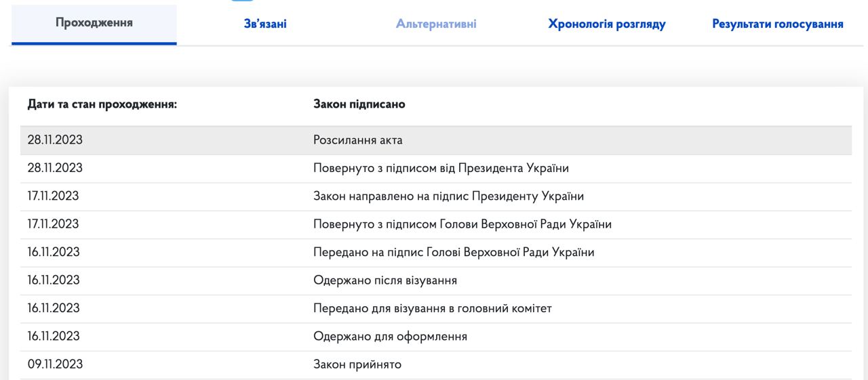The height and width of the screenshot is (380, 868).
Task: Select the Одержано після візування entry
Action: (384, 280)
